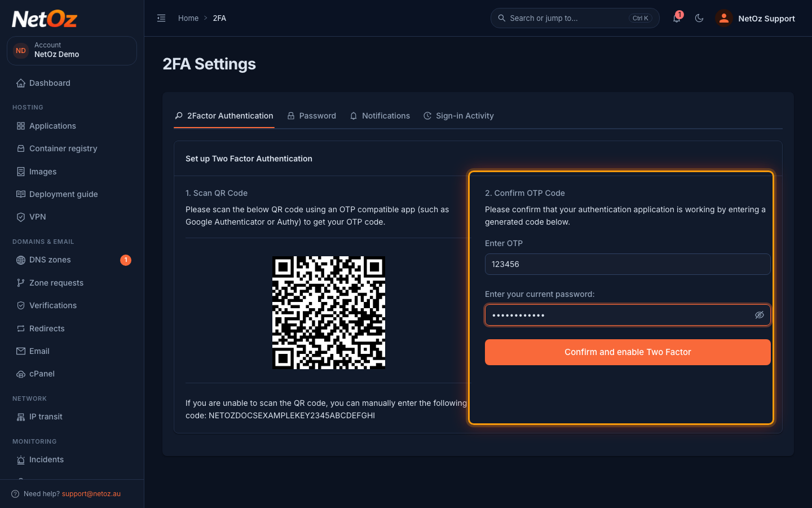
Task: Email support@netoz.au link
Action: (x=91, y=494)
